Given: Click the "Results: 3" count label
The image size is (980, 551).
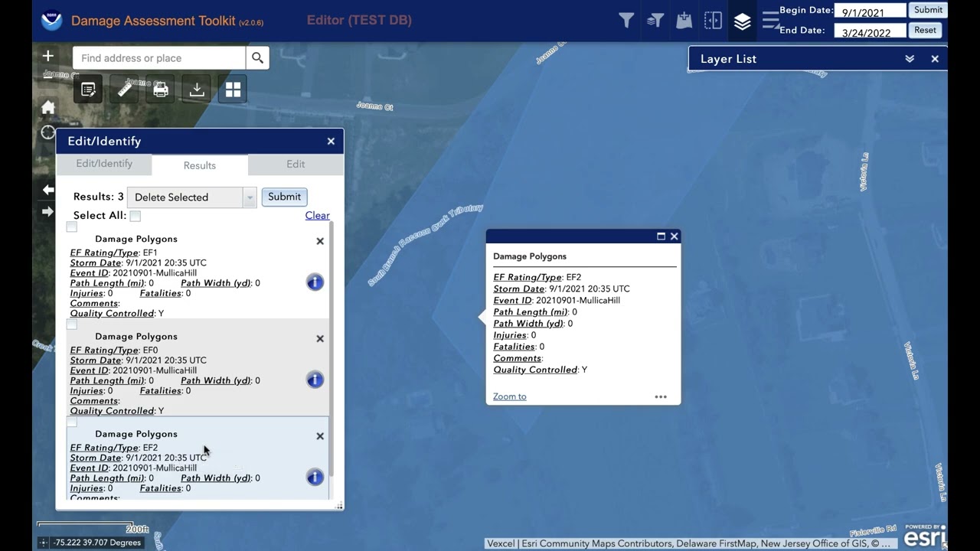Looking at the screenshot, I should pyautogui.click(x=99, y=197).
